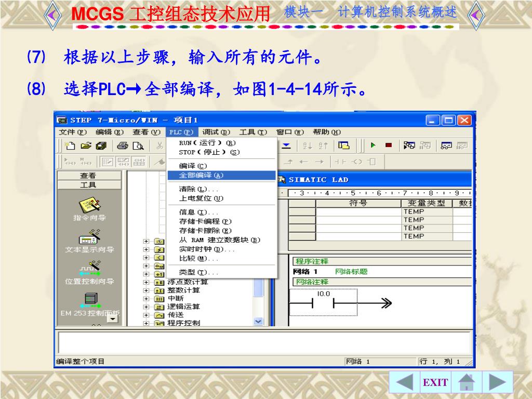Click the instruction tree scroll-down chevron
The width and height of the screenshot is (532, 399).
tap(258, 321)
